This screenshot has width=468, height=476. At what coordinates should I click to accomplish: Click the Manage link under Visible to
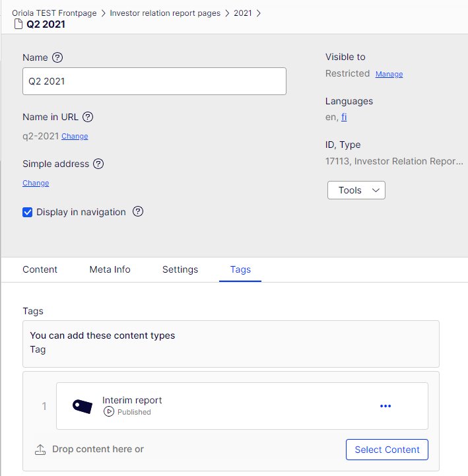[x=389, y=74]
